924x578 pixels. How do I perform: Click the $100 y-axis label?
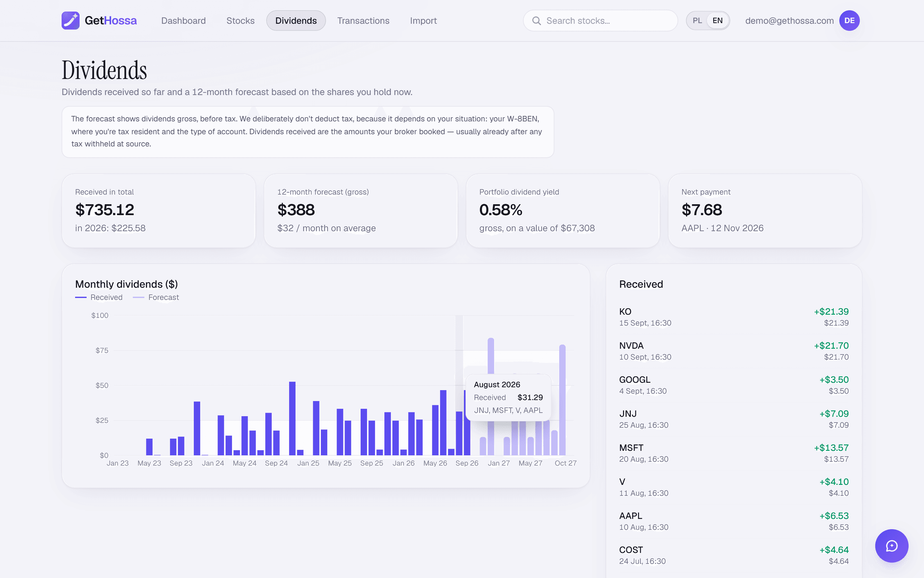tap(100, 315)
